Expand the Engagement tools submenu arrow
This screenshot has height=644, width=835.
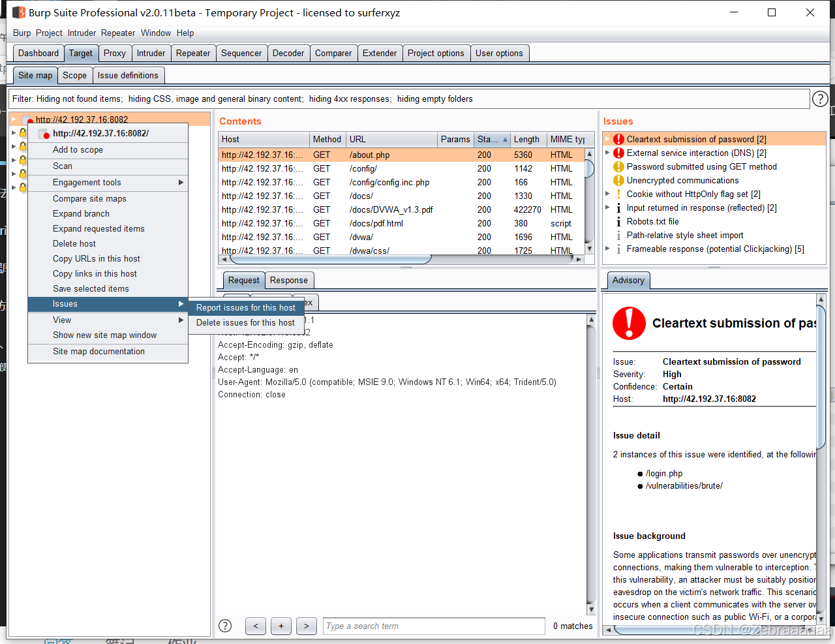[181, 182]
